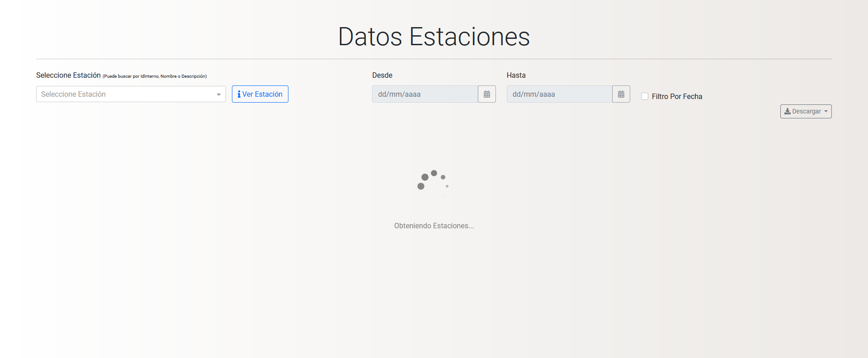Viewport: 868px width, 358px height.
Task: Click the search hint mentioning IdInterno
Action: point(155,76)
